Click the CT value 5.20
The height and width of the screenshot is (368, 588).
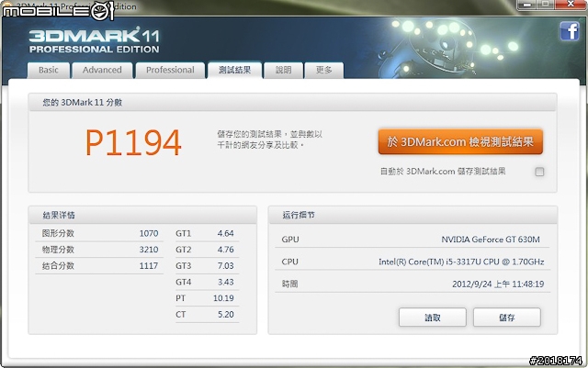coord(226,315)
